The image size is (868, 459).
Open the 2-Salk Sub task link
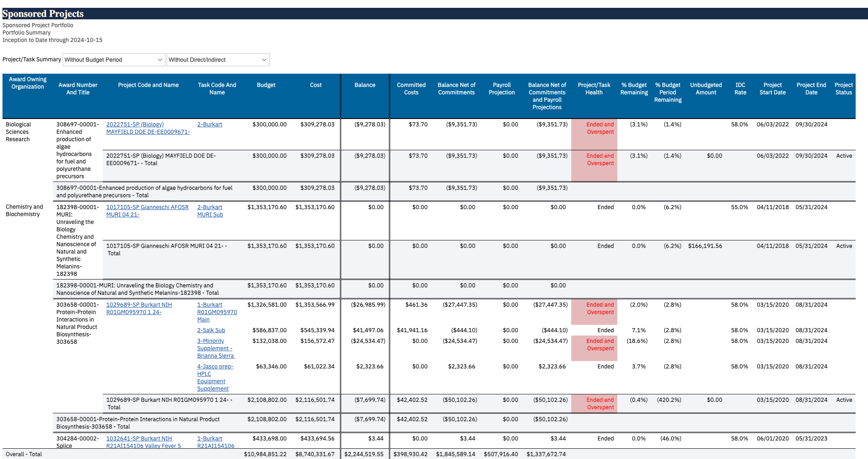click(211, 330)
